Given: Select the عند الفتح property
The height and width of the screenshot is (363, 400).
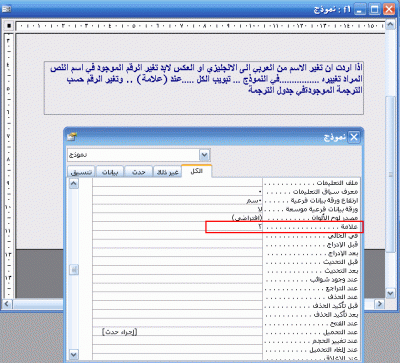Looking at the screenshot, I should [x=312, y=323].
